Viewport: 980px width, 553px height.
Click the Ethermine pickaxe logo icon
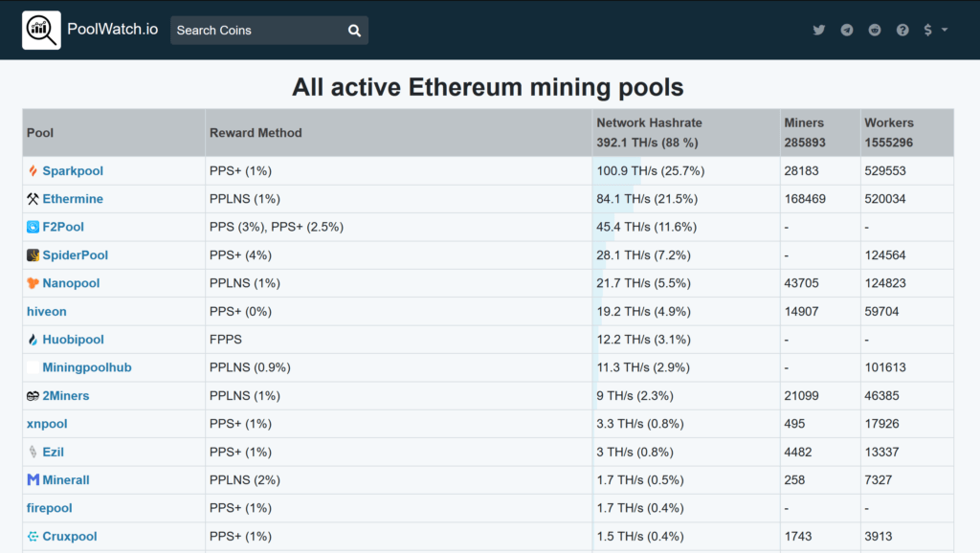[x=33, y=199]
